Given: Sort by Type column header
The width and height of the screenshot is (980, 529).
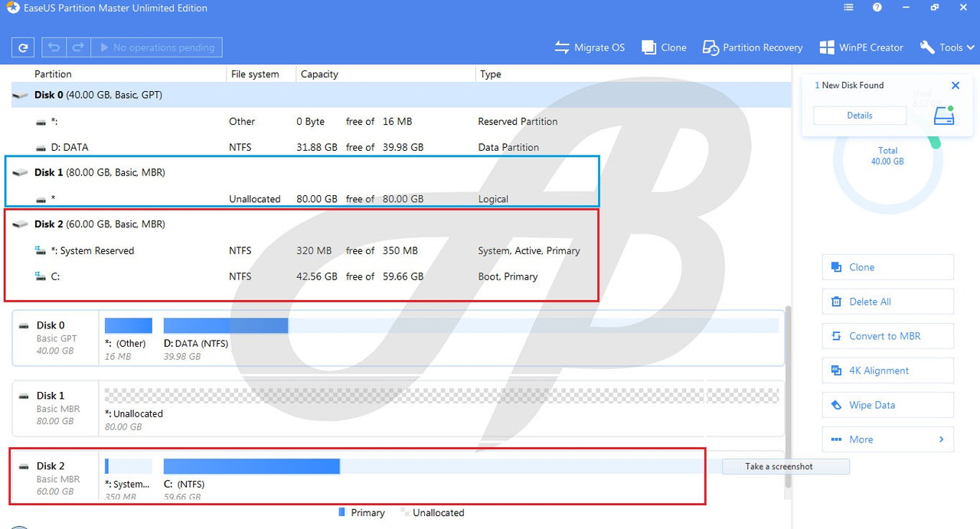Looking at the screenshot, I should click(490, 74).
